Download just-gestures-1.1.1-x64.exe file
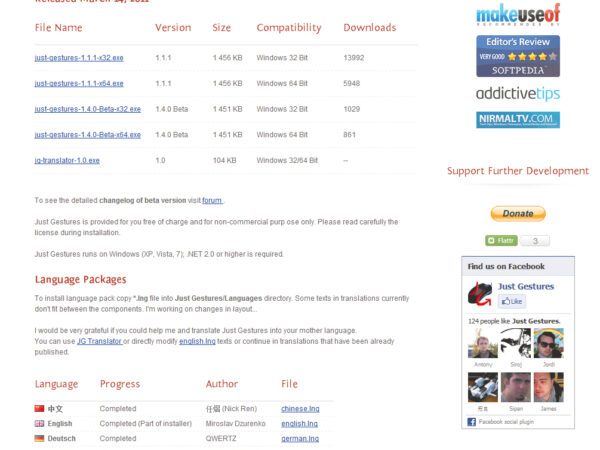Screen dimensions: 600x450 point(79,84)
